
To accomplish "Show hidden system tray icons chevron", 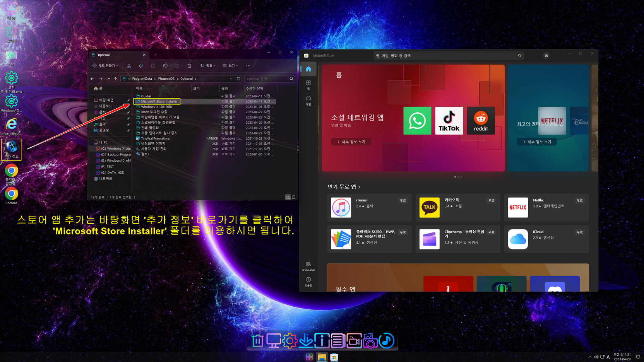I will [x=590, y=357].
